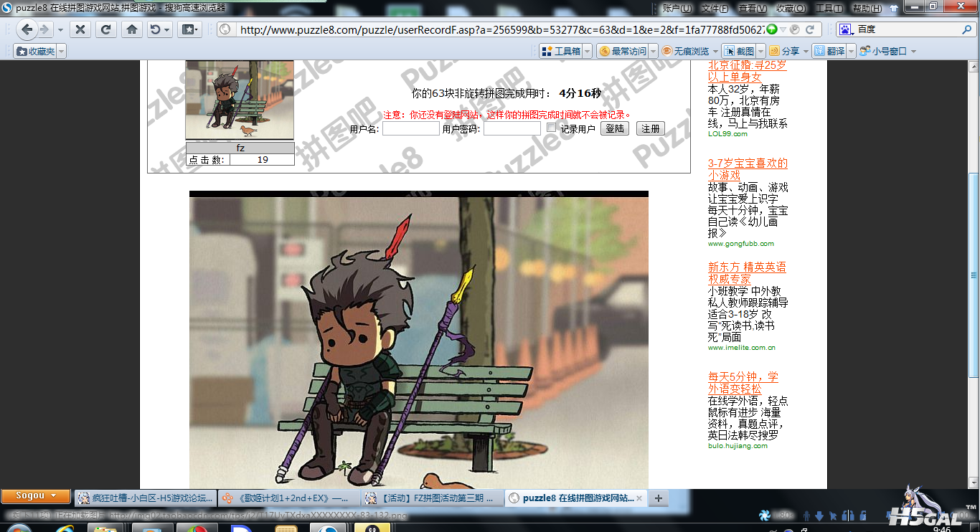
Task: Reload the page using the refresh icon
Action: point(105,29)
